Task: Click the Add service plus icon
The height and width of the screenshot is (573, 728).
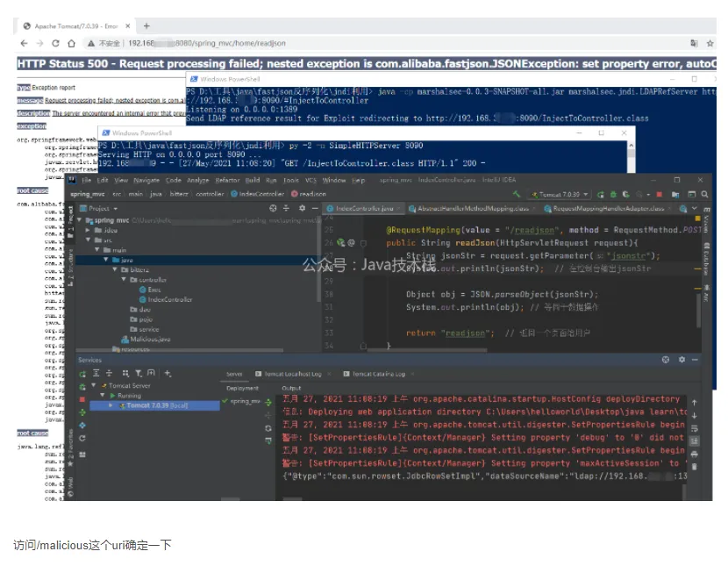Action: pos(168,373)
